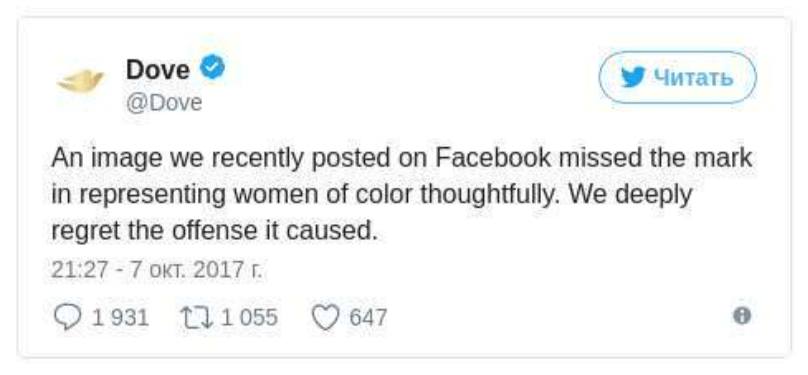
Task: Click the tweet line starting "An image we recently"
Action: coord(401,159)
